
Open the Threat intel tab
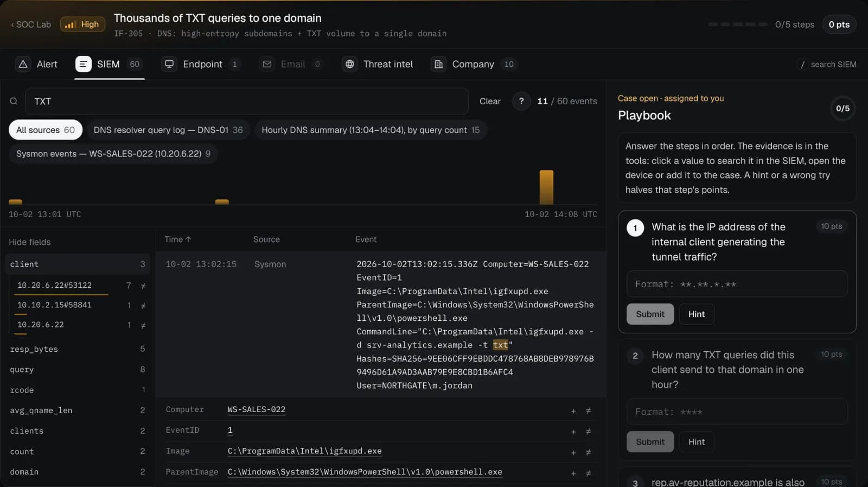click(x=379, y=64)
